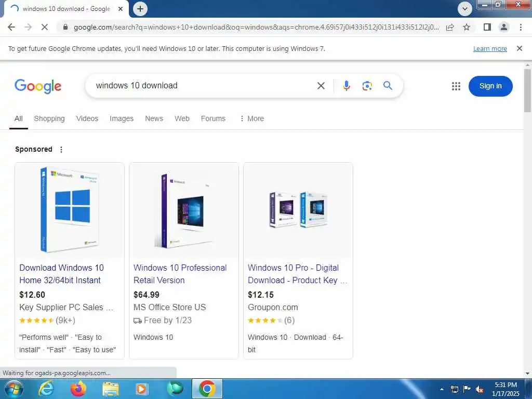The height and width of the screenshot is (399, 532).
Task: Submit search with magnifier icon
Action: pos(388,86)
